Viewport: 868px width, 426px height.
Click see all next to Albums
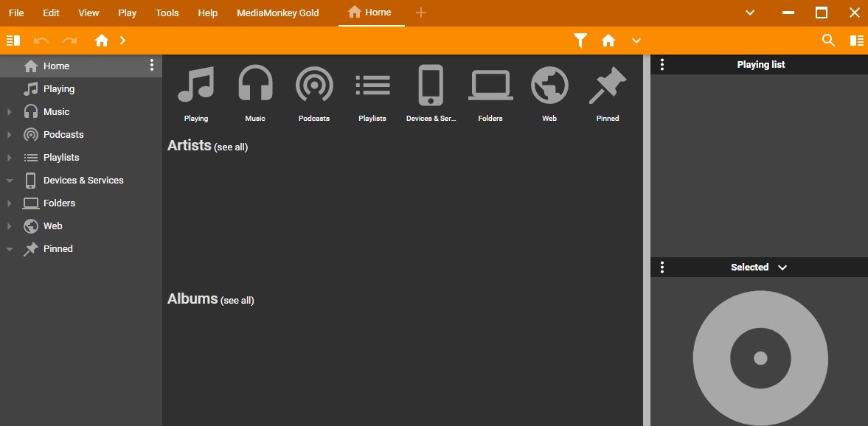coord(237,300)
